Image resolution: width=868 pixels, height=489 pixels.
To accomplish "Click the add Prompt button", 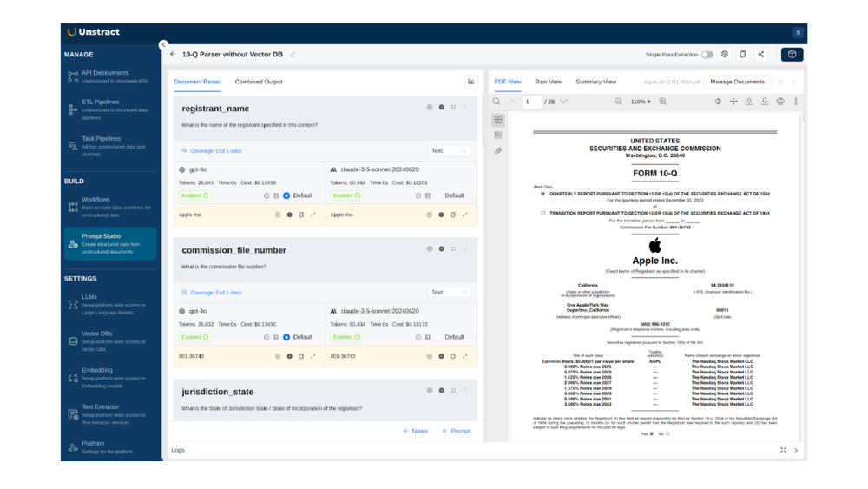I will pyautogui.click(x=456, y=431).
